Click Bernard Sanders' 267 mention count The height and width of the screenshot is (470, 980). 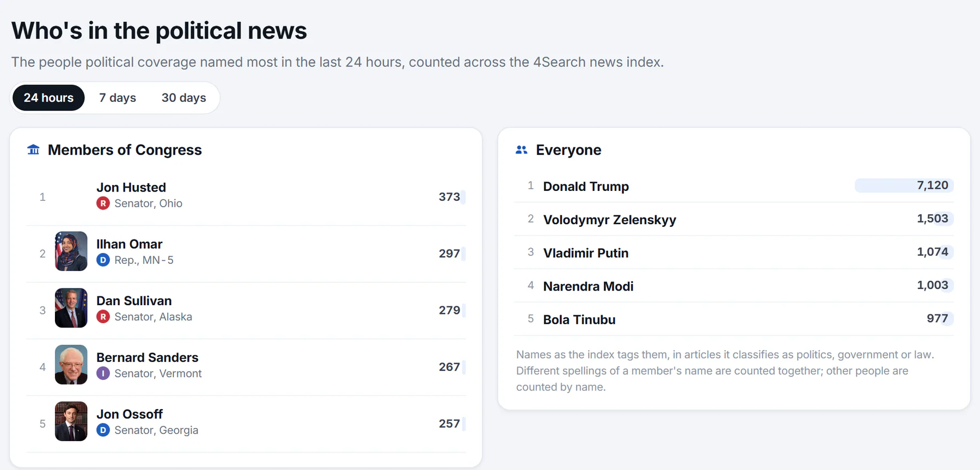[450, 367]
